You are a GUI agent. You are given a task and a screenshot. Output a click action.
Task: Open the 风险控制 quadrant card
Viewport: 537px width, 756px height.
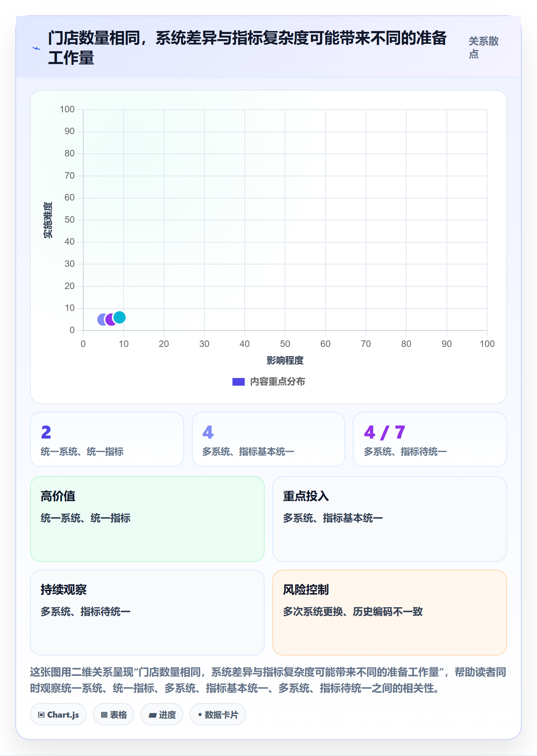point(390,613)
